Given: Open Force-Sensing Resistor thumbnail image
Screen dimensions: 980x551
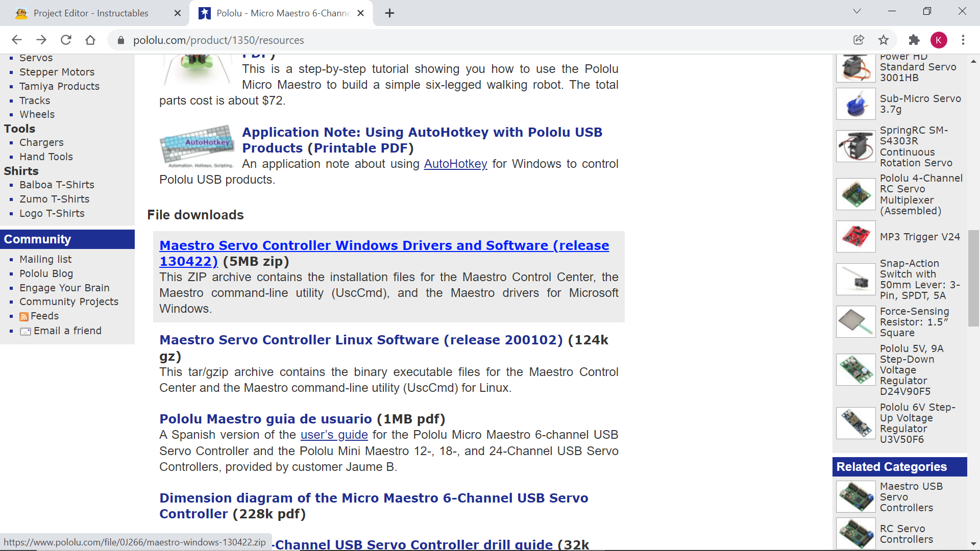Looking at the screenshot, I should point(856,322).
